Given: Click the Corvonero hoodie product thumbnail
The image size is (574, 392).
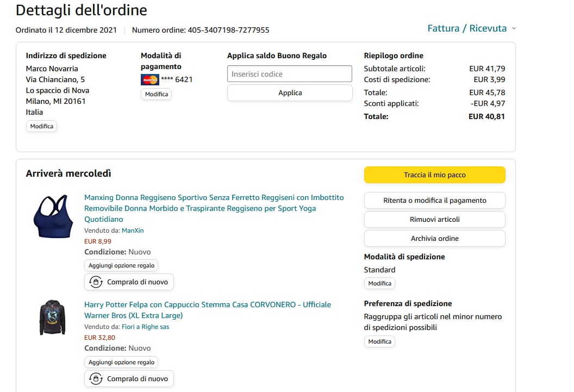Looking at the screenshot, I should (x=52, y=317).
